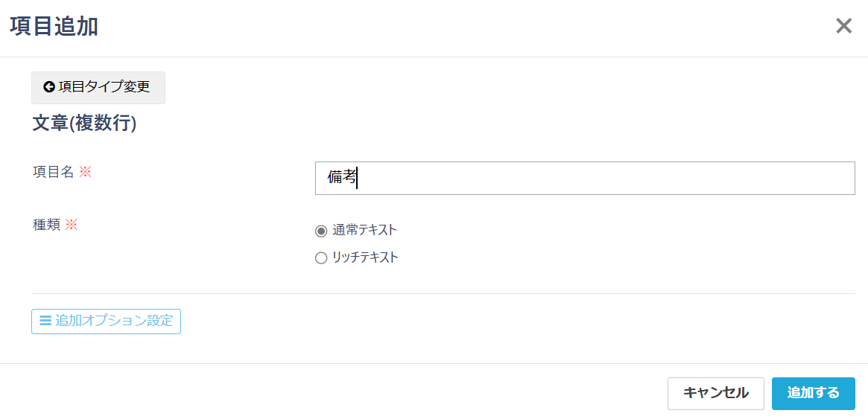Close the 項目追加 dialog with X
The image size is (868, 419).
[843, 26]
